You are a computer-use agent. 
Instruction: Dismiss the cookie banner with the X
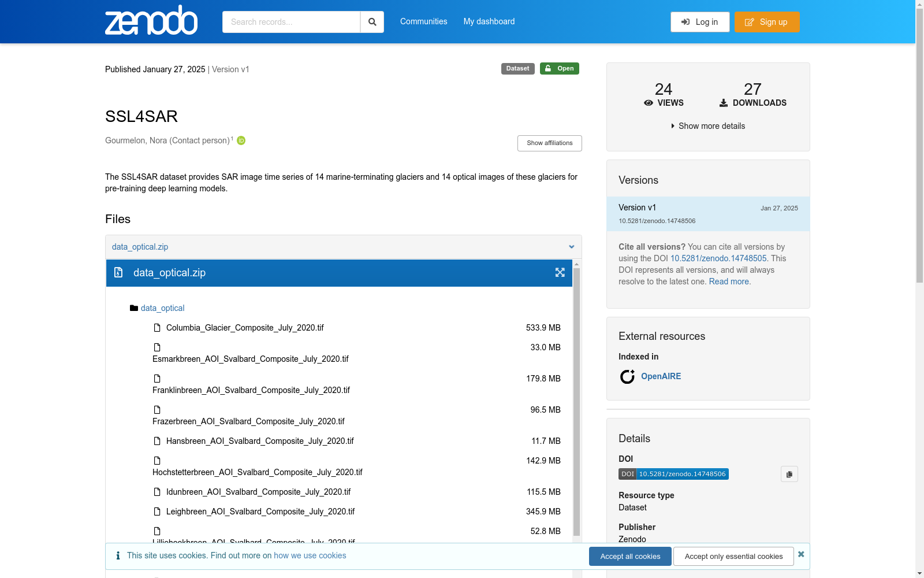coord(801,554)
